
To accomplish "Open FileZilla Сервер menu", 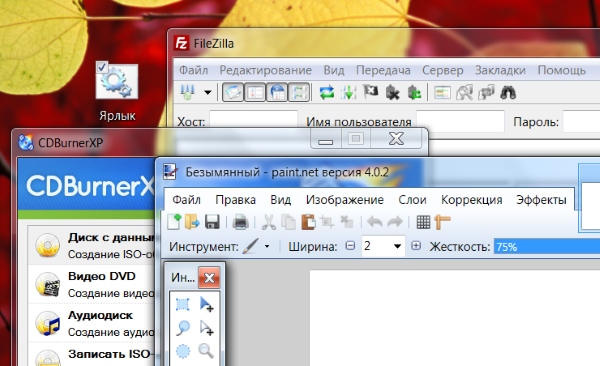I will point(443,70).
